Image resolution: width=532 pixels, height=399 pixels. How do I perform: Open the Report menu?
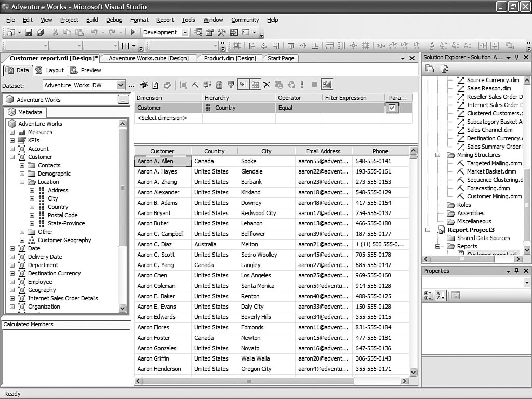[x=165, y=20]
